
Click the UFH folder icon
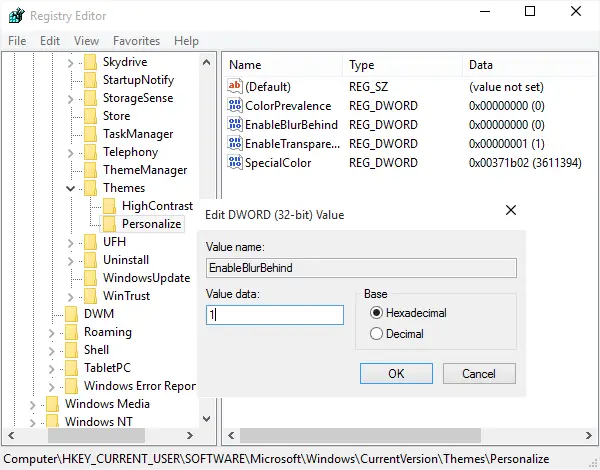90,242
